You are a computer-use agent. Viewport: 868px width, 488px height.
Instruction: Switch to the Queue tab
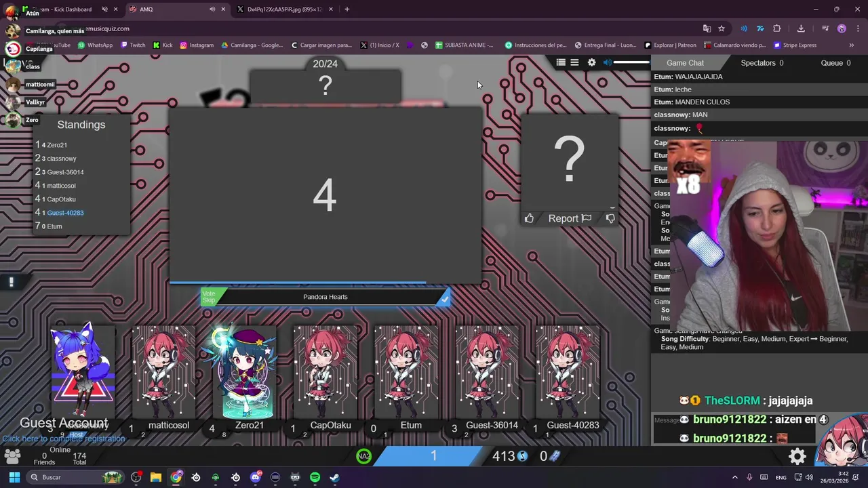tap(835, 63)
